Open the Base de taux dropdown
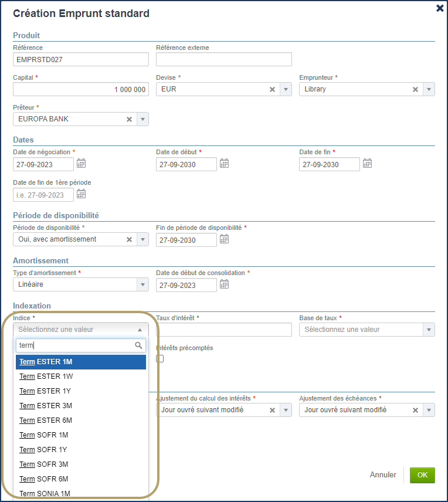 (429, 330)
